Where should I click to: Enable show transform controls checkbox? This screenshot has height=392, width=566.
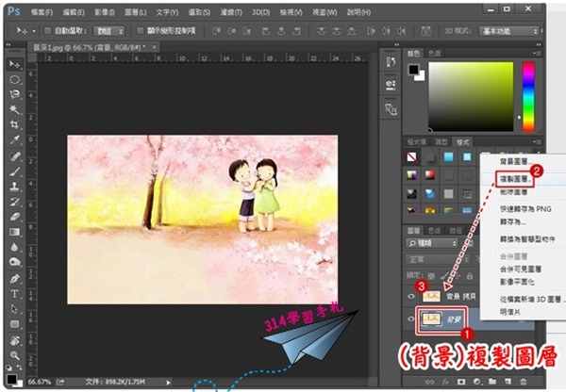(140, 31)
